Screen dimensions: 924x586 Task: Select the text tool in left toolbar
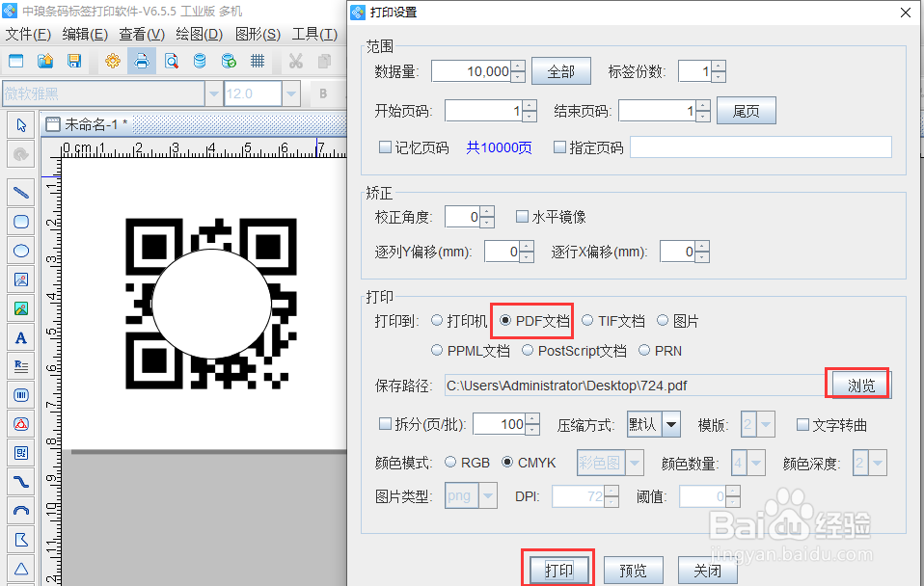[x=20, y=337]
